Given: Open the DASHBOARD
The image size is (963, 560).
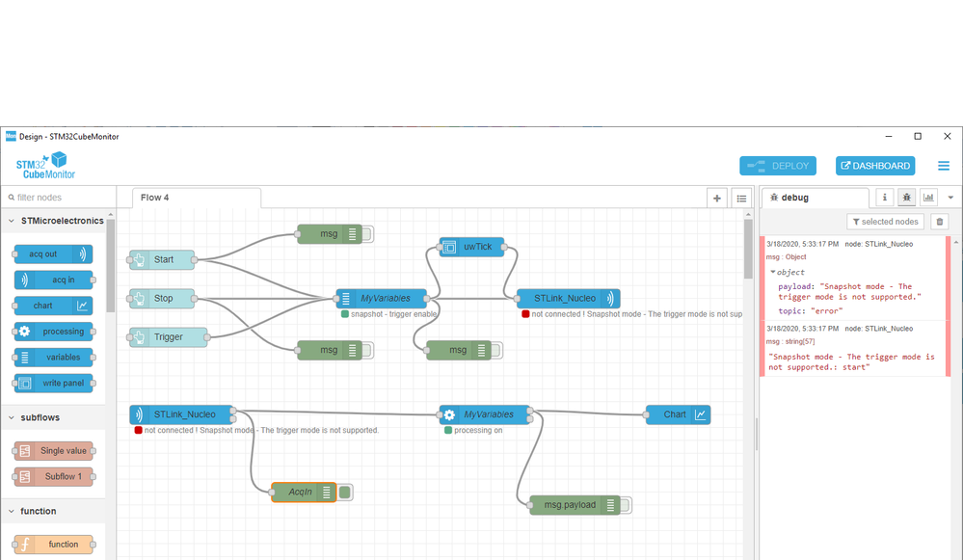Looking at the screenshot, I should pyautogui.click(x=875, y=166).
